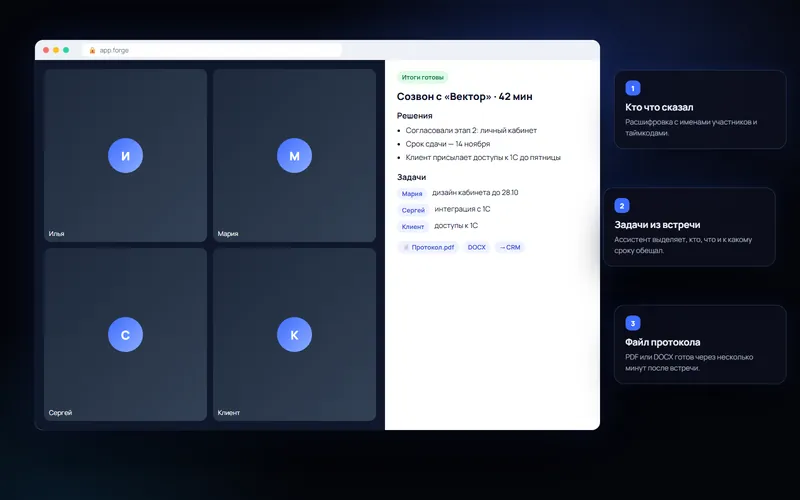Click the Решения section heading

pos(415,116)
